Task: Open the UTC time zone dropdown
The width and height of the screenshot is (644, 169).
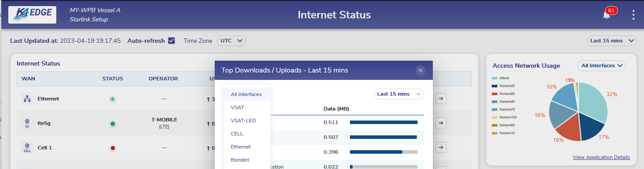Action: click(231, 41)
